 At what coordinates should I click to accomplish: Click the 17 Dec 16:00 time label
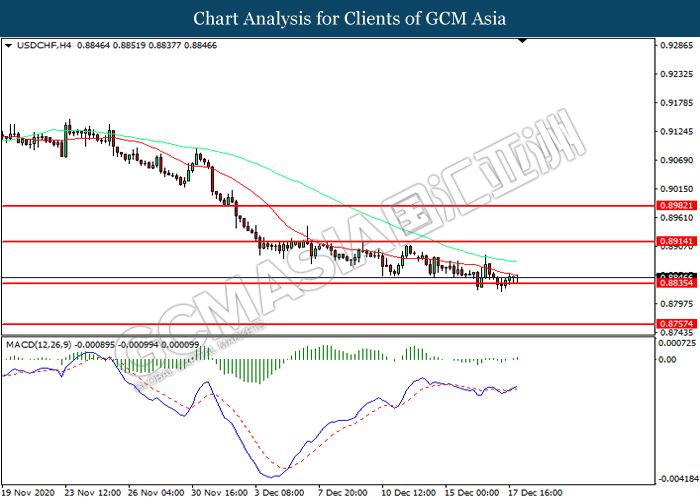pyautogui.click(x=536, y=493)
